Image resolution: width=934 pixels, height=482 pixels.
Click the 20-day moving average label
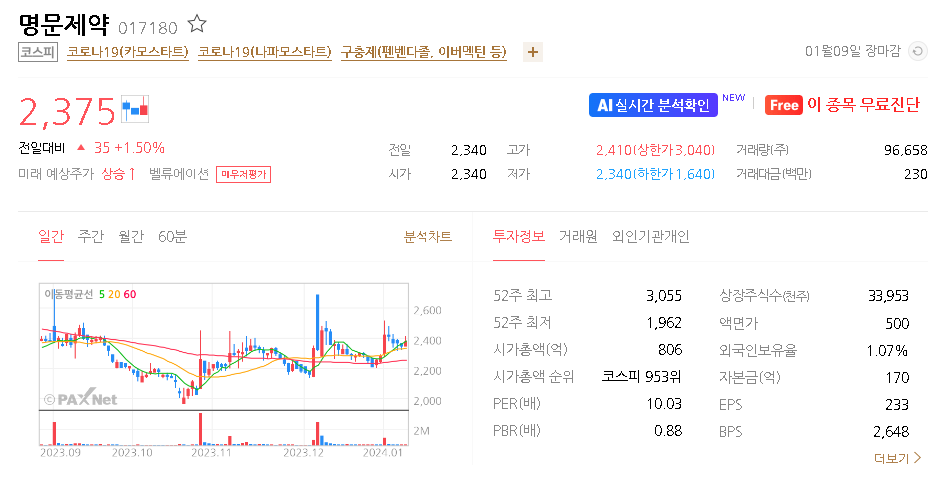[x=114, y=294]
